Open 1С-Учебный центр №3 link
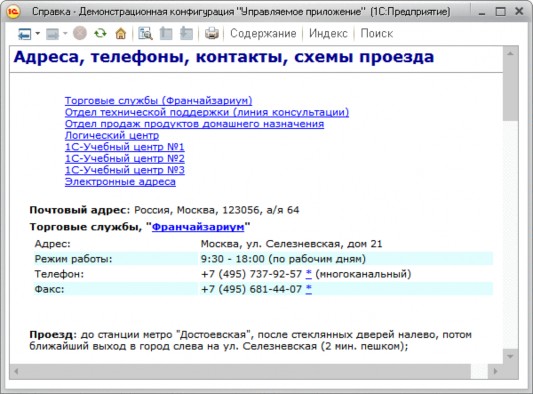The image size is (533, 394). (x=124, y=170)
